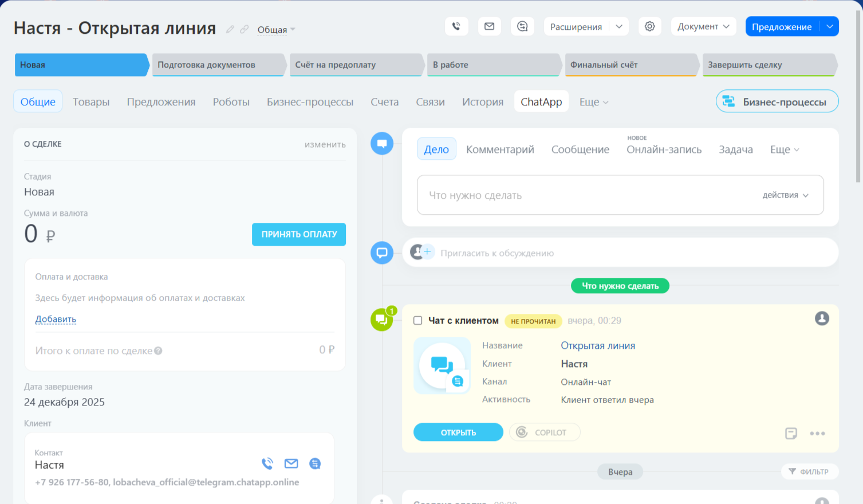The width and height of the screenshot is (863, 504).
Task: Copy deal link via chain icon
Action: pos(245,29)
